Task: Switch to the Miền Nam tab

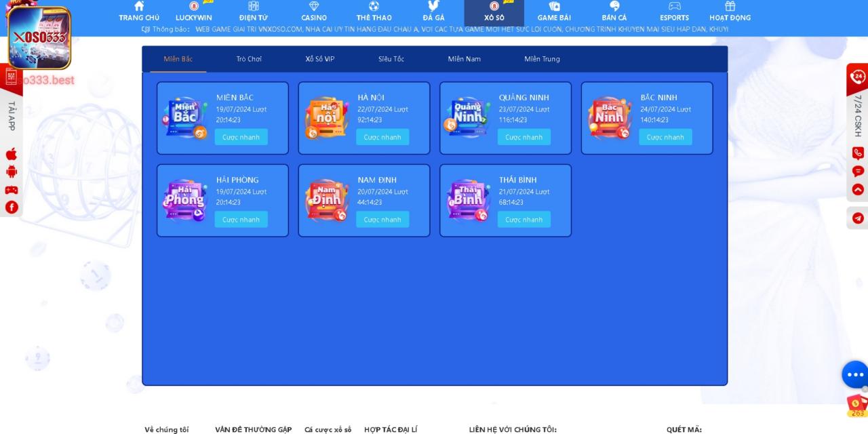Action: pyautogui.click(x=464, y=59)
